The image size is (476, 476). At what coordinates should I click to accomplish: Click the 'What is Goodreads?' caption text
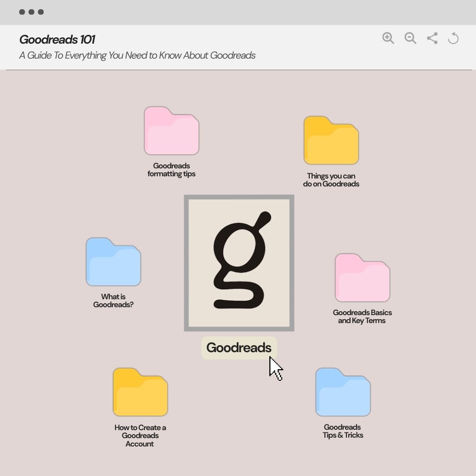pyautogui.click(x=113, y=300)
